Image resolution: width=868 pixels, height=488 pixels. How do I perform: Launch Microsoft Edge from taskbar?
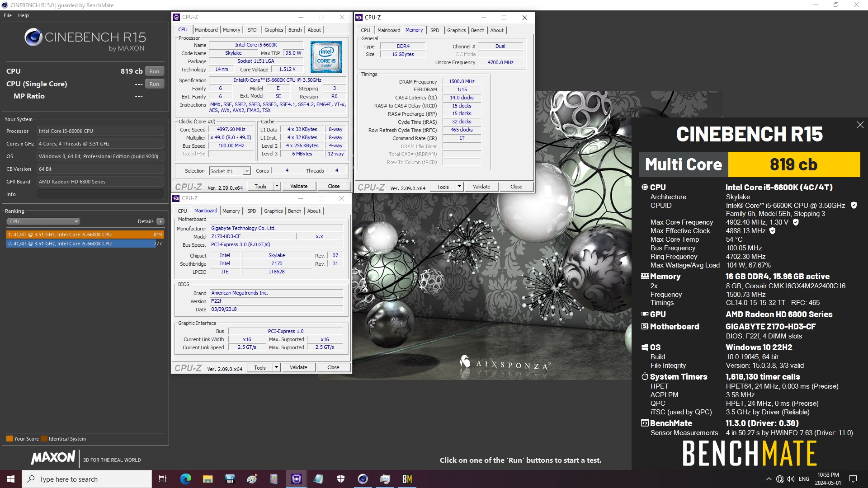(186, 479)
